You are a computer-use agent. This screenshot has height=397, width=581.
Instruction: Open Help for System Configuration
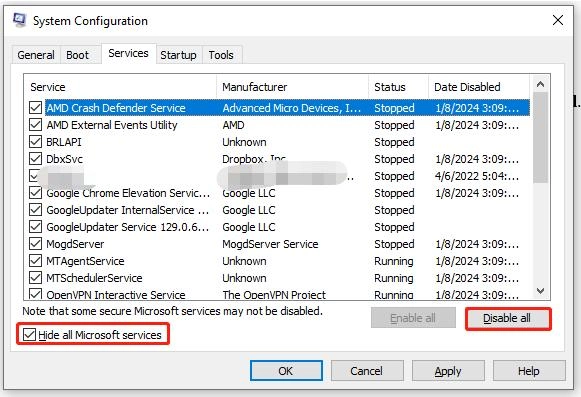tap(529, 371)
